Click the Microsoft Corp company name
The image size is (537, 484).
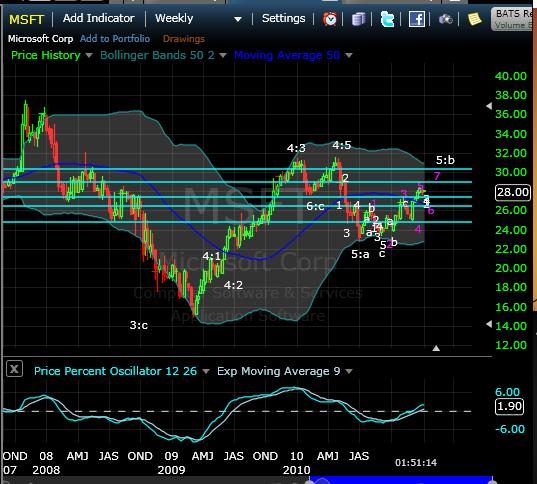coord(40,39)
